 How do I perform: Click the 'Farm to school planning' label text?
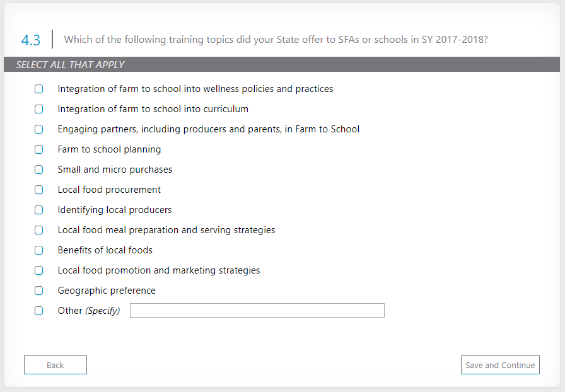[109, 149]
